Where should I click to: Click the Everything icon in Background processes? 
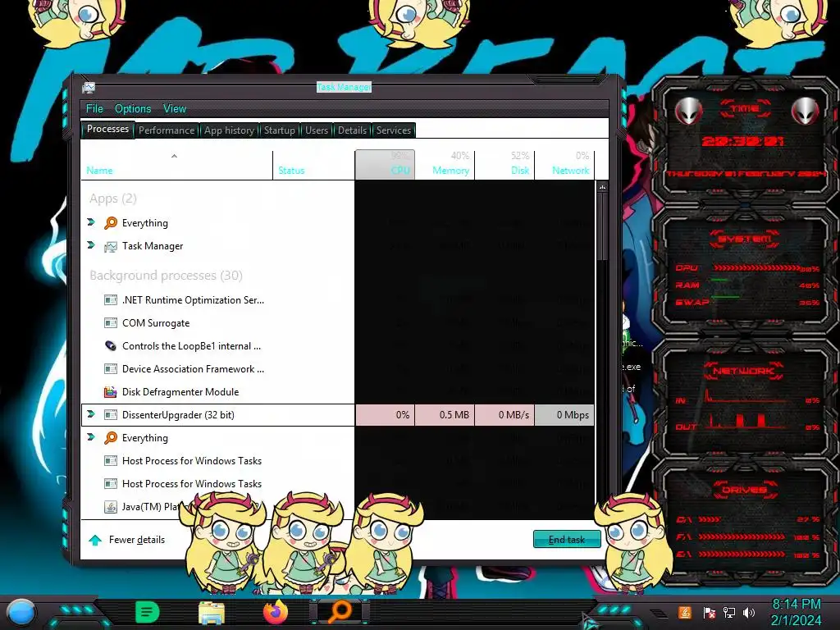click(111, 438)
